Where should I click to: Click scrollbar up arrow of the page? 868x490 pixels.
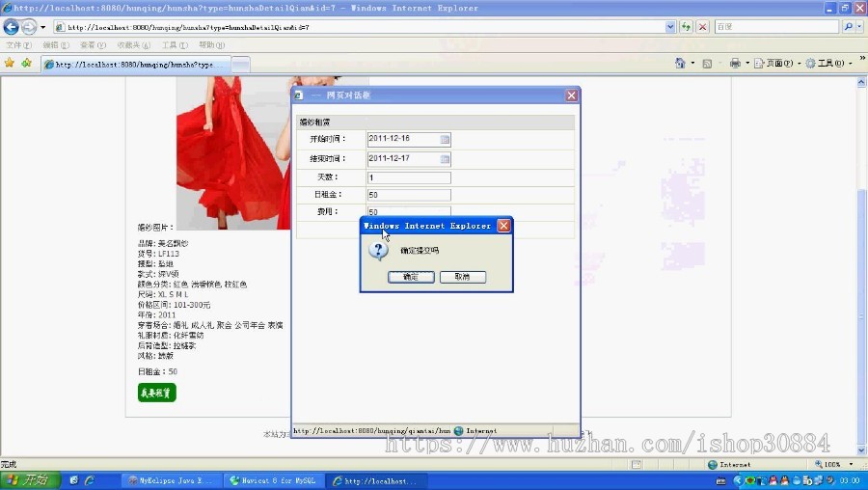tap(862, 82)
